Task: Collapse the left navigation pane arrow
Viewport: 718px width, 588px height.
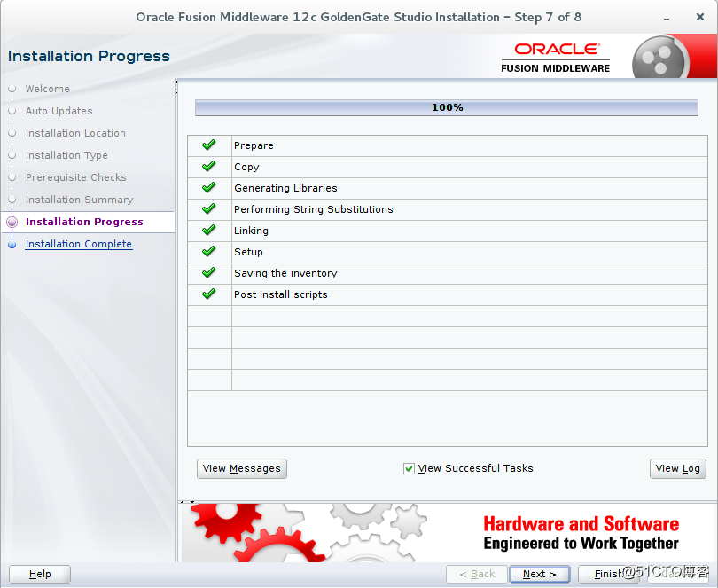Action: tap(176, 82)
